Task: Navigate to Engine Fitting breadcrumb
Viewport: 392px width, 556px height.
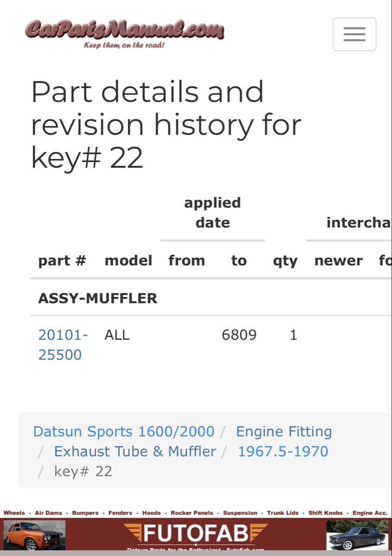Action: click(x=284, y=431)
